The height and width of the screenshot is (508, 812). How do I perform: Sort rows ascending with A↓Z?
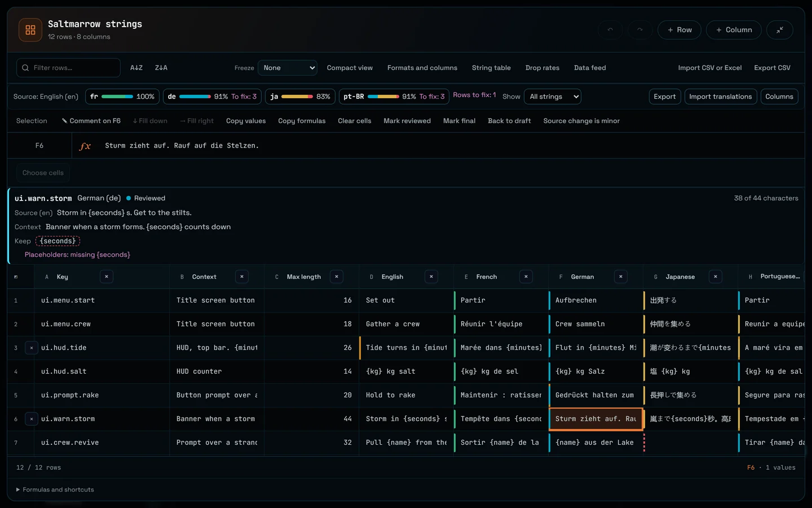(x=136, y=68)
